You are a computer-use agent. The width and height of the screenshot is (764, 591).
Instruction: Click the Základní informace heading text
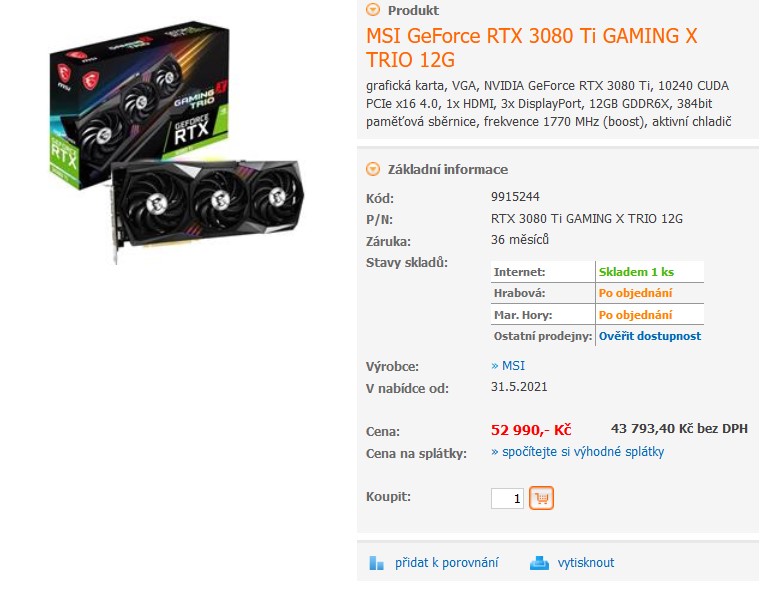tap(448, 170)
